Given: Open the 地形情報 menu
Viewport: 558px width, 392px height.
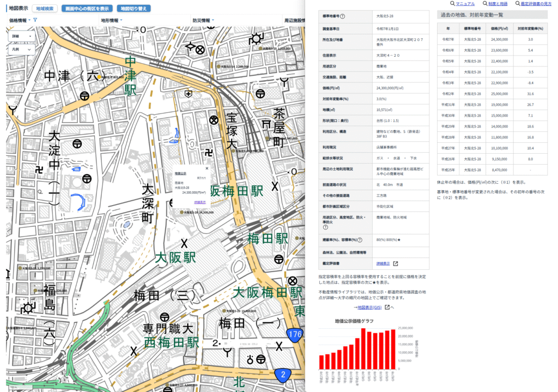Looking at the screenshot, I should [x=111, y=20].
